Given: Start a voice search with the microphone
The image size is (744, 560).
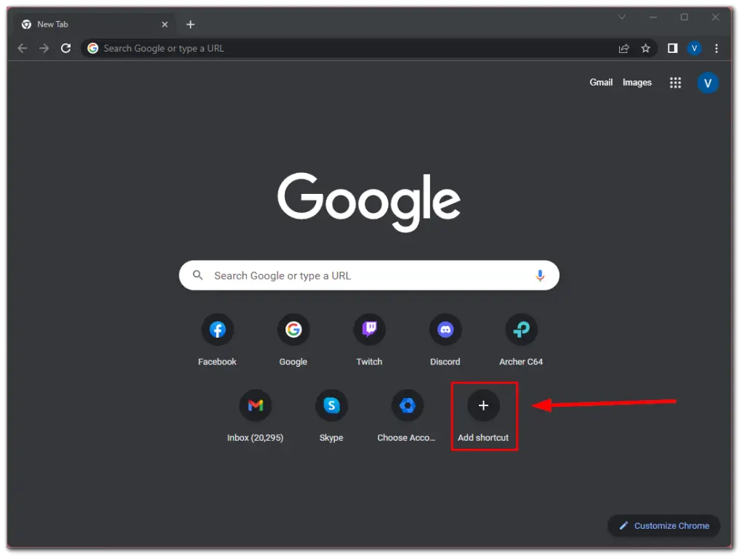Looking at the screenshot, I should (539, 275).
